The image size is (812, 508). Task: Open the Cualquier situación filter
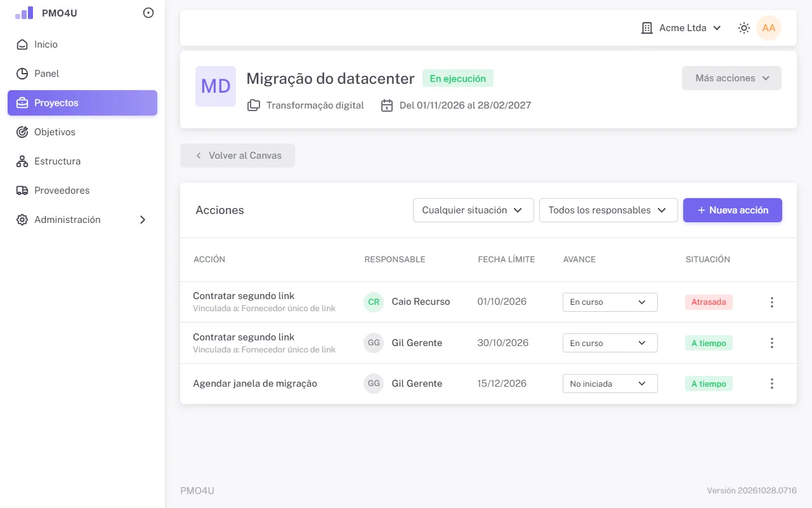(473, 210)
